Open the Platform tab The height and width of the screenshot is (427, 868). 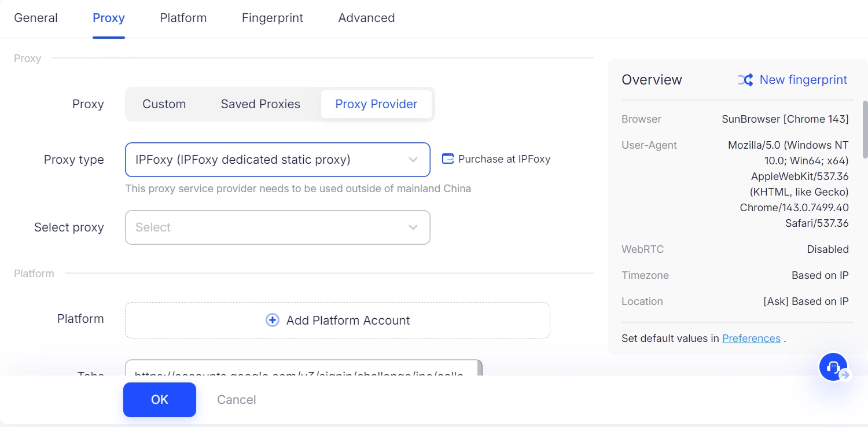pos(183,18)
